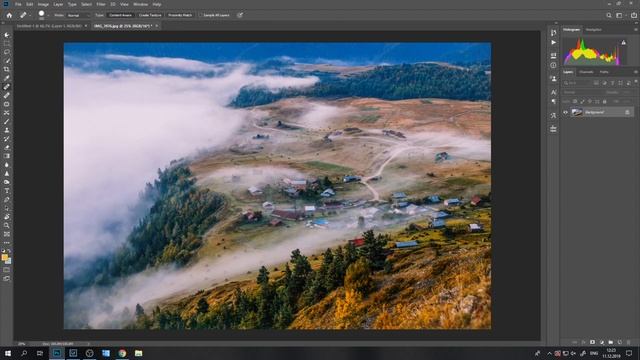Screen dimensions: 640x360
Task: Click the histogram cached data warning icon
Action: (x=623, y=42)
